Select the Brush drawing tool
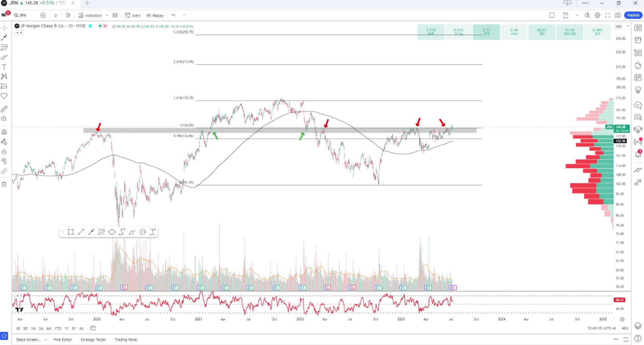 (x=4, y=57)
